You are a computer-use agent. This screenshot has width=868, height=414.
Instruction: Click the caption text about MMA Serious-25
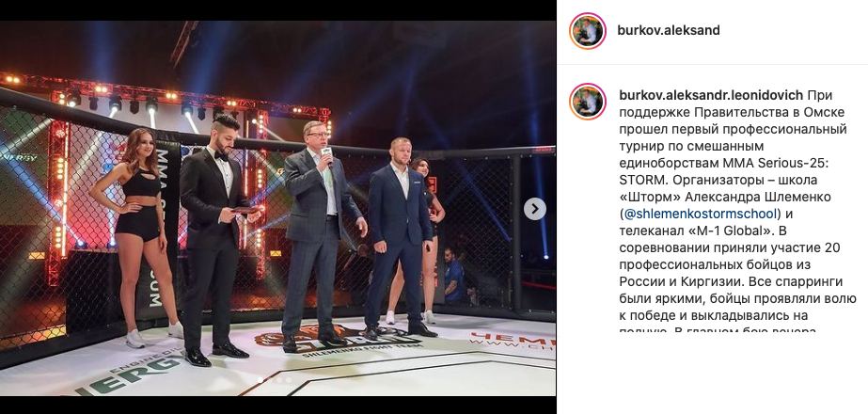[736, 214]
